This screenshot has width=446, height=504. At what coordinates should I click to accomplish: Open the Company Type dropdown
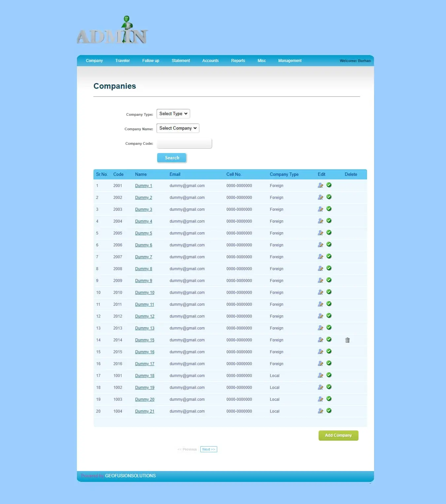coord(173,114)
